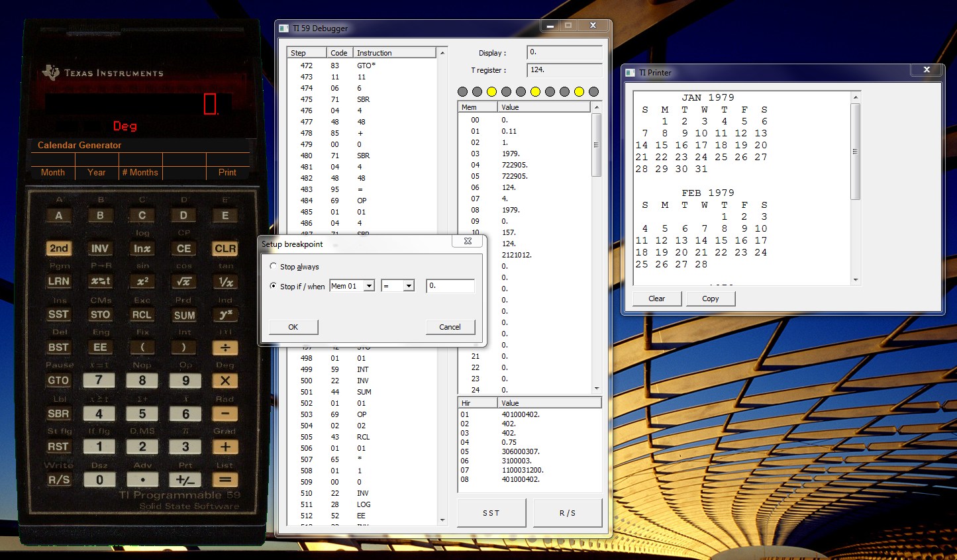This screenshot has height=560, width=957.
Task: Click the calculator INV key
Action: point(100,248)
